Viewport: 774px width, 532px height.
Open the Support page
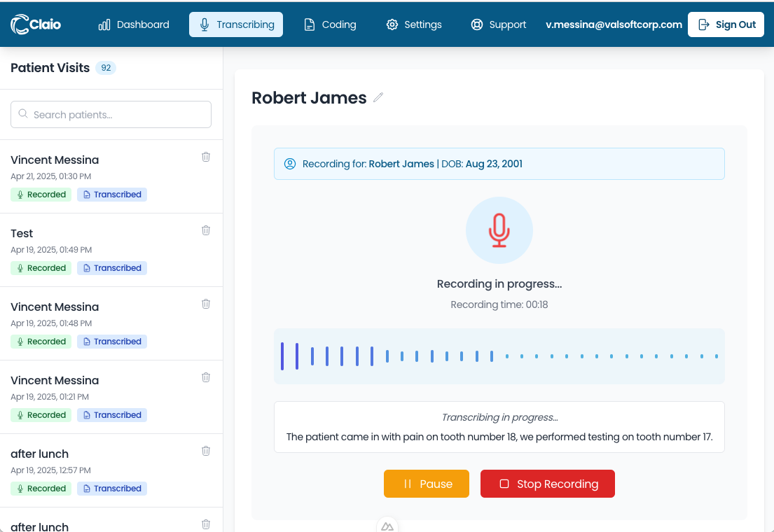tap(499, 24)
